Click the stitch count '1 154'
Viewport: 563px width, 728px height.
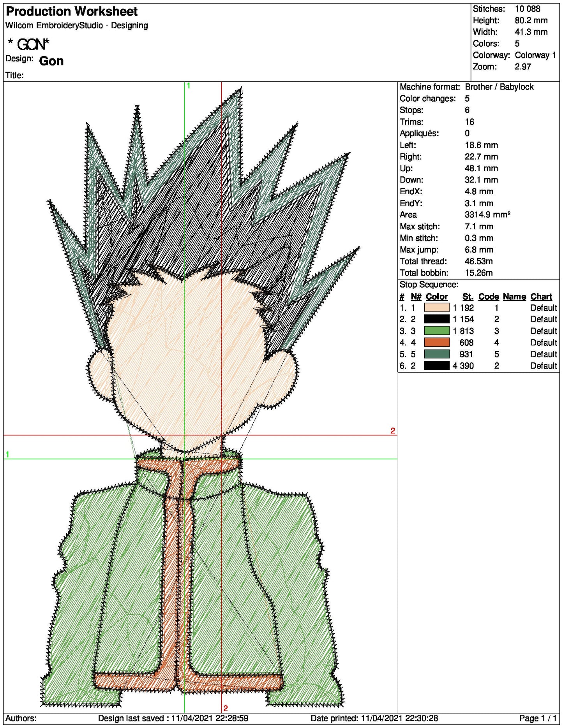(x=463, y=319)
